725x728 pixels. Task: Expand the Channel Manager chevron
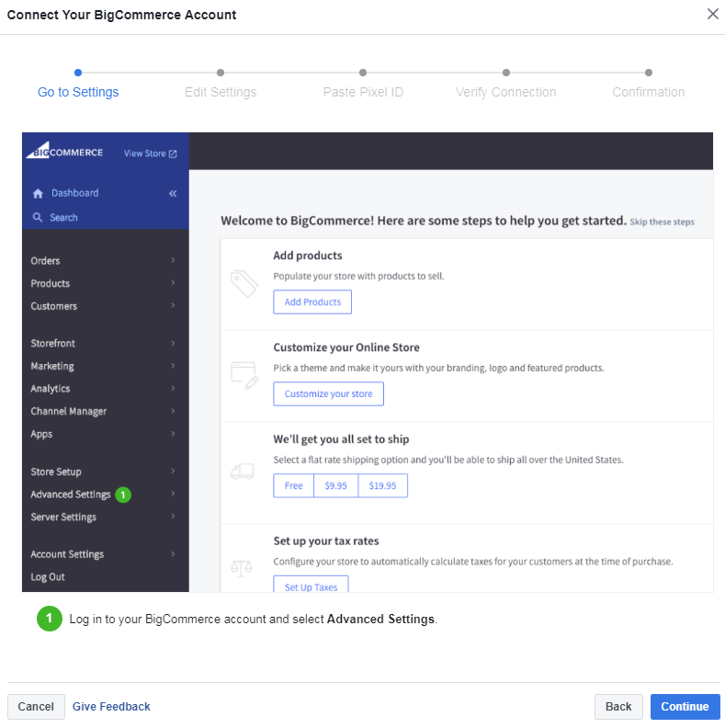173,411
